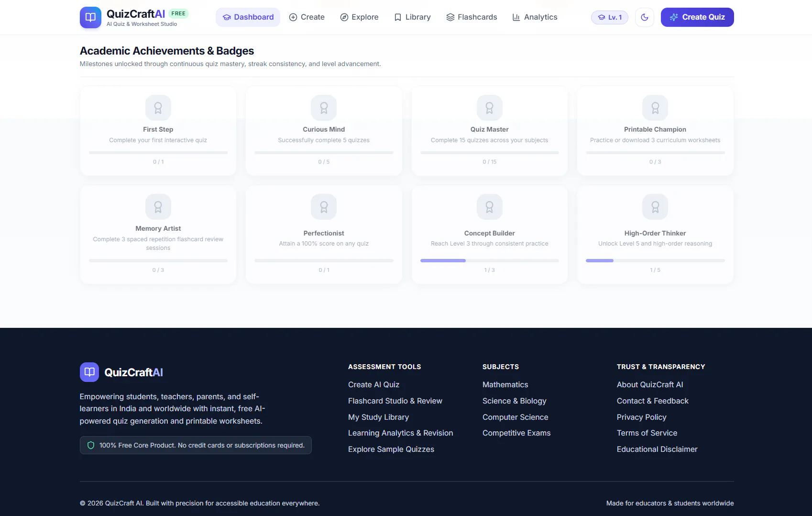The image size is (812, 516).
Task: Open the Dashboard tab
Action: click(x=248, y=17)
